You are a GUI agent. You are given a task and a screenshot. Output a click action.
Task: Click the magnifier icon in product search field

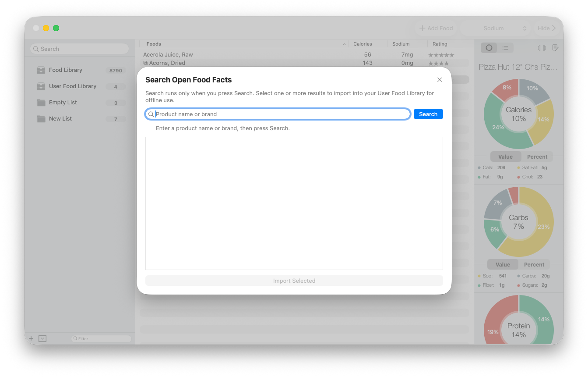click(151, 114)
